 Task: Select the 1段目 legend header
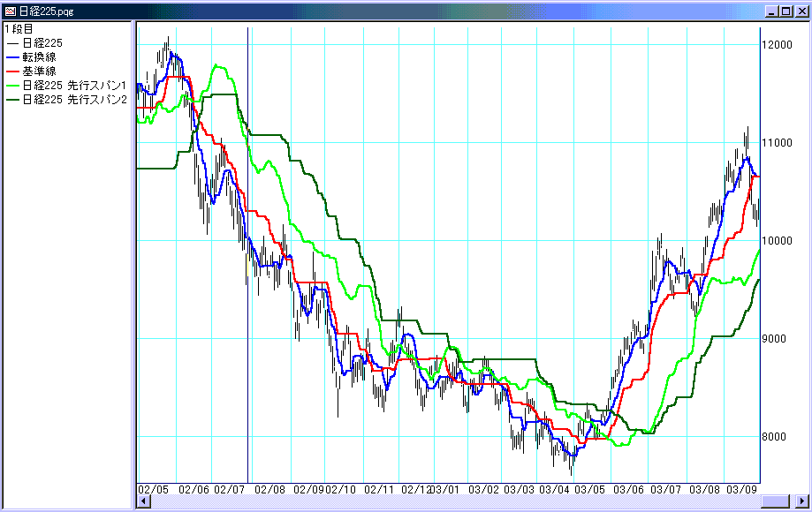(19, 29)
